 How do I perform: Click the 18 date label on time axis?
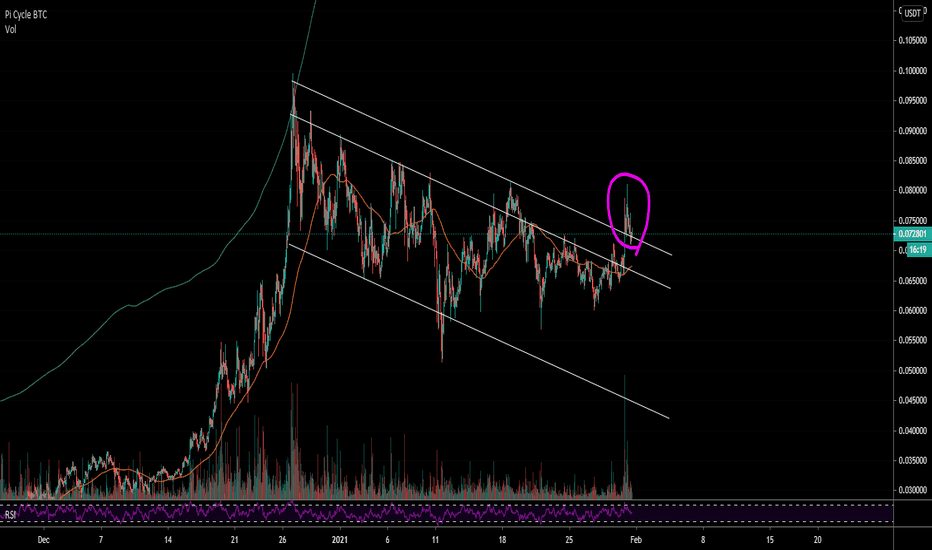coord(502,540)
